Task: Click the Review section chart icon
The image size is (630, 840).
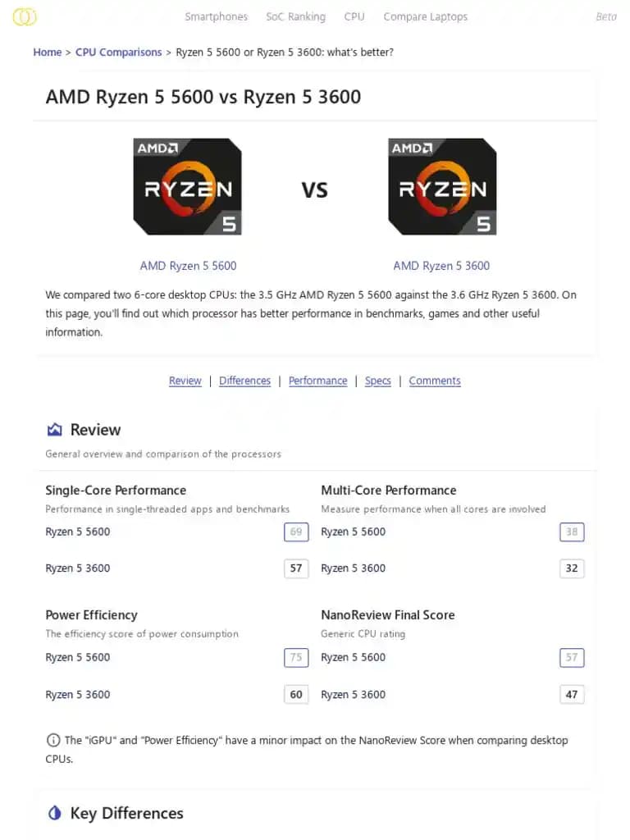Action: 55,430
